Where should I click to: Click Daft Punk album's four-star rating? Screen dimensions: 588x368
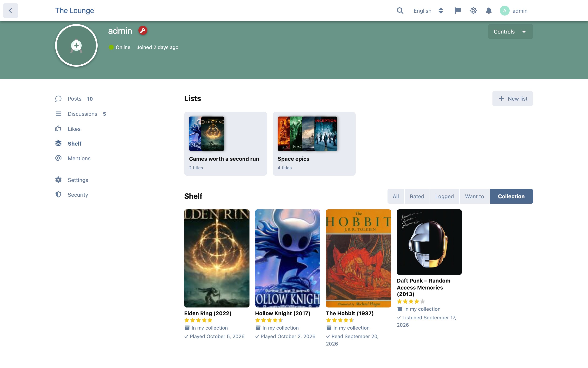click(x=411, y=302)
